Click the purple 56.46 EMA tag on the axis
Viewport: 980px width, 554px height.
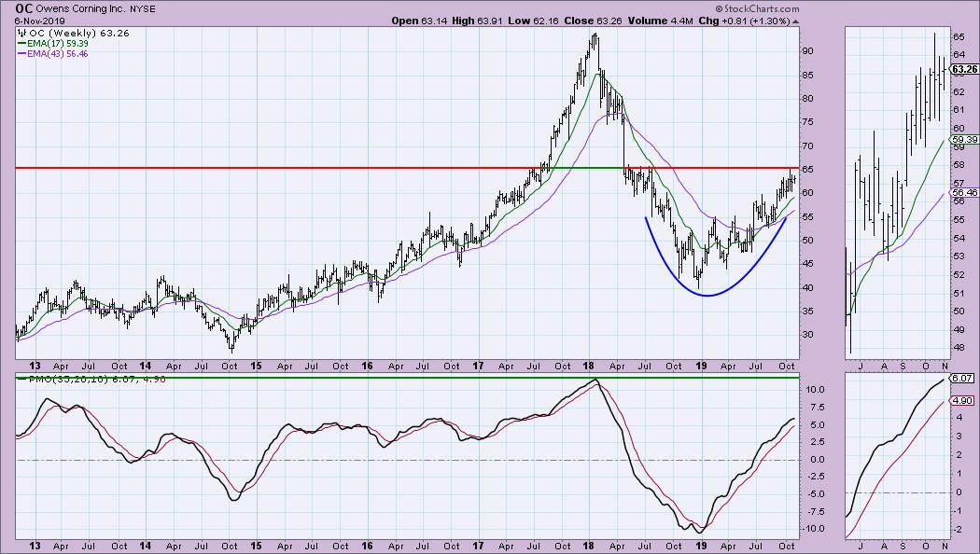point(964,193)
